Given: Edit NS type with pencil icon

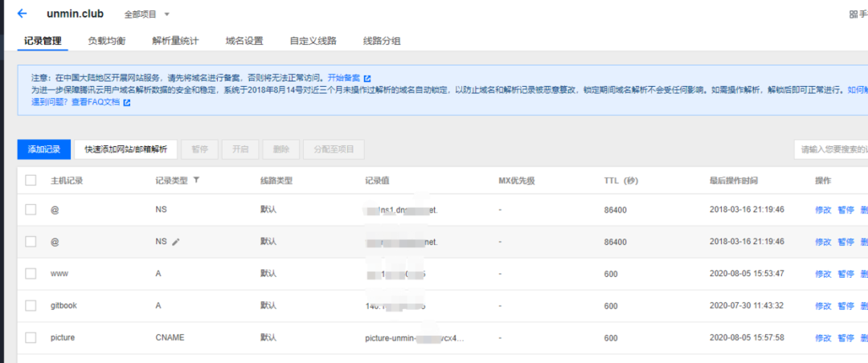Looking at the screenshot, I should tap(176, 242).
